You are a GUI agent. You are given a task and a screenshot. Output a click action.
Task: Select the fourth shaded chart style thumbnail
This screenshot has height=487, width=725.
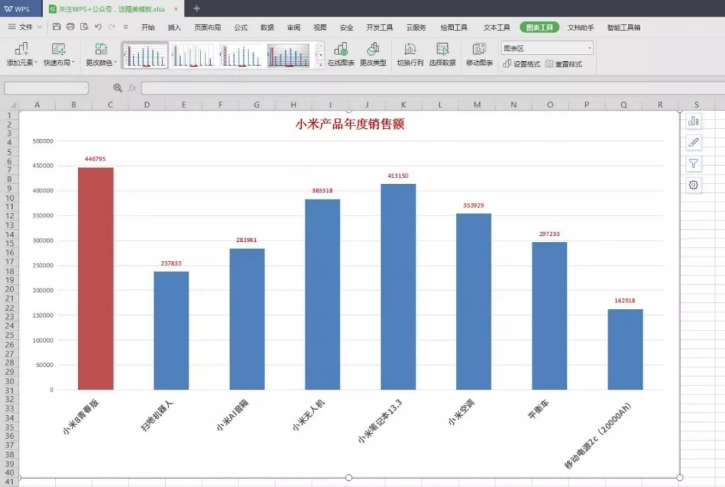289,55
